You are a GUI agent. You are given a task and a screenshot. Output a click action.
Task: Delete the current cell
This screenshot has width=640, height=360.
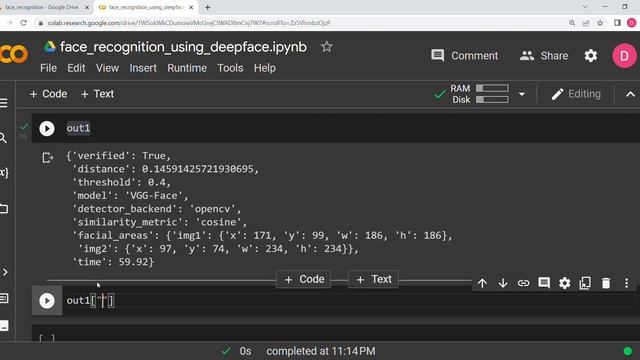tap(606, 283)
